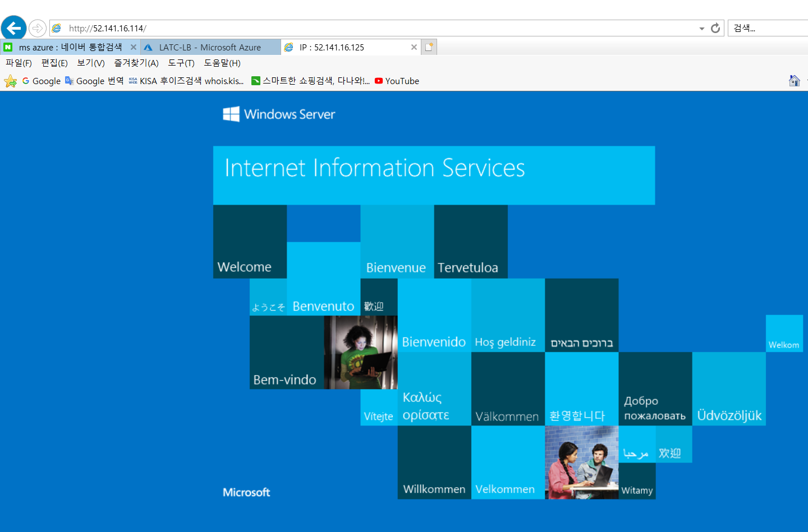This screenshot has width=808, height=532.
Task: Click the browser Back arrow button
Action: [x=13, y=27]
